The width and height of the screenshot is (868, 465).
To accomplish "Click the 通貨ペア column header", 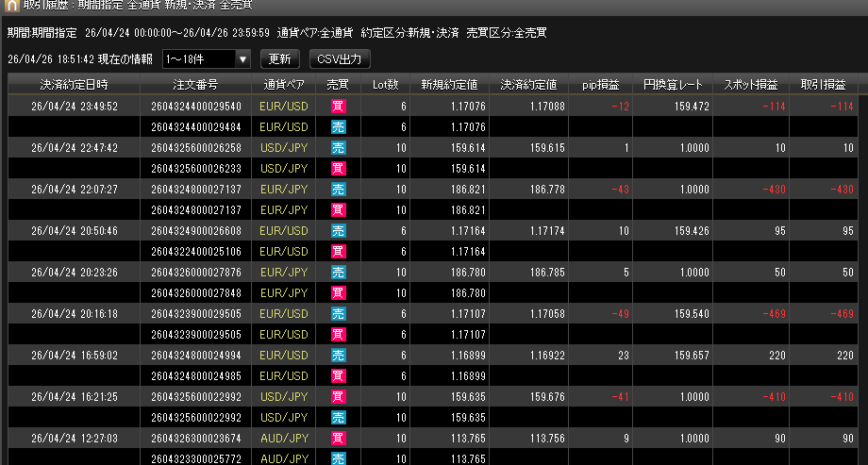I will coord(284,85).
